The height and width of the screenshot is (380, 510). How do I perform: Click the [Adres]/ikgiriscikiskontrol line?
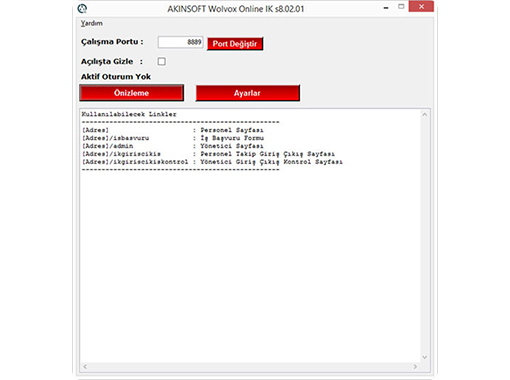point(212,162)
